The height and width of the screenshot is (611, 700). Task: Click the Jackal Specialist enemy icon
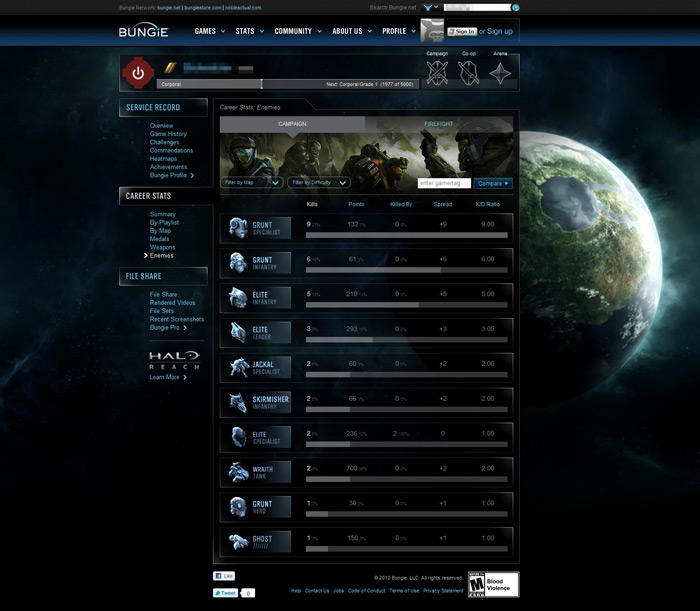(x=237, y=367)
